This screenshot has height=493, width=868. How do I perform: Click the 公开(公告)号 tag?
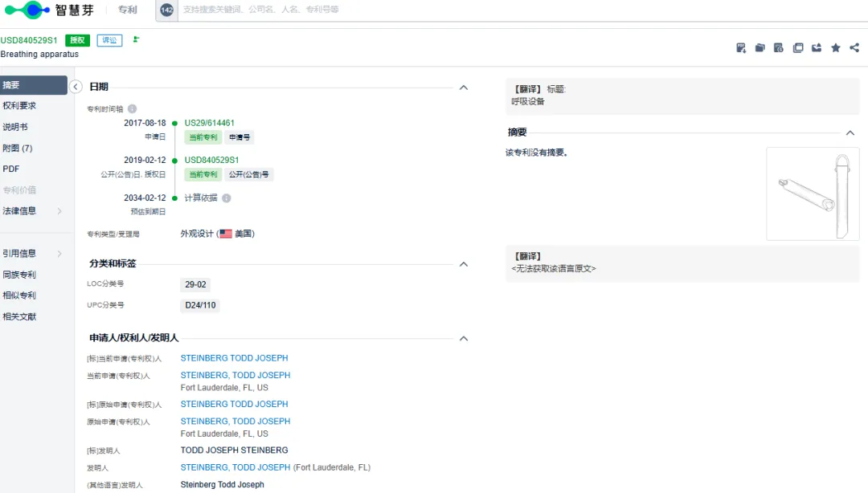(249, 174)
